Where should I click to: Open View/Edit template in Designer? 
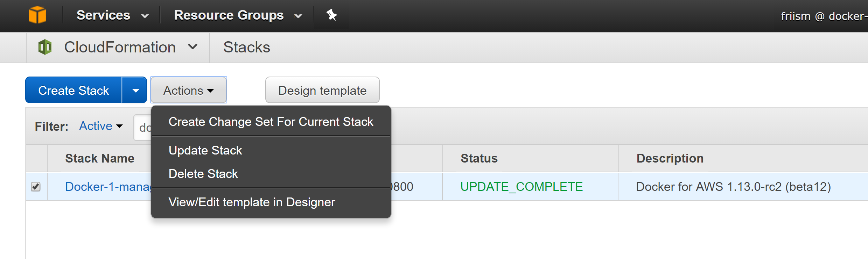[x=252, y=202]
